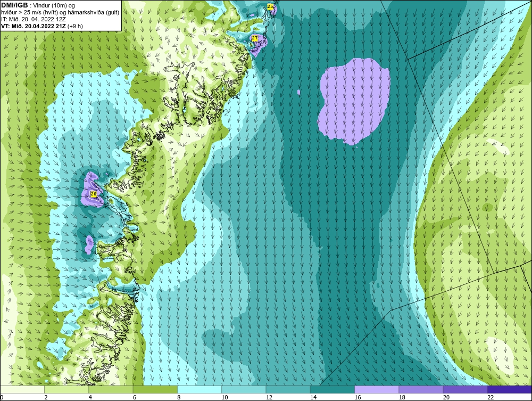Click the title line 'DMI/IGB : Vindur (10m) og'
The height and width of the screenshot is (401, 532).
(x=38, y=5)
